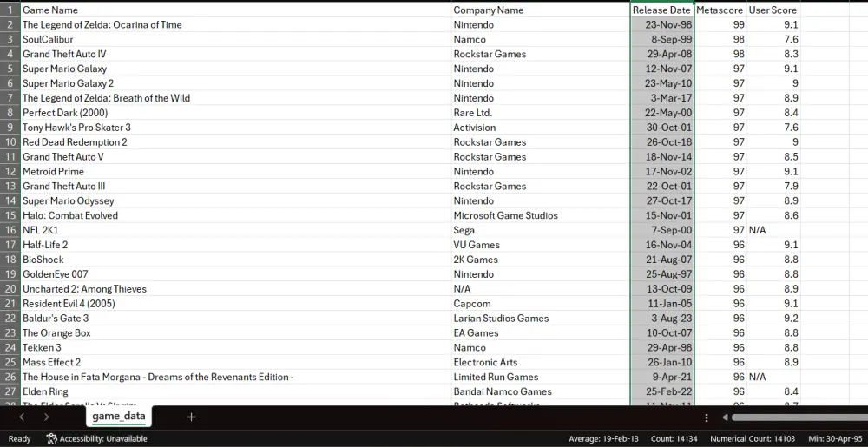Select the Electronic Arts company cell
This screenshot has width=868, height=447.
pyautogui.click(x=541, y=362)
